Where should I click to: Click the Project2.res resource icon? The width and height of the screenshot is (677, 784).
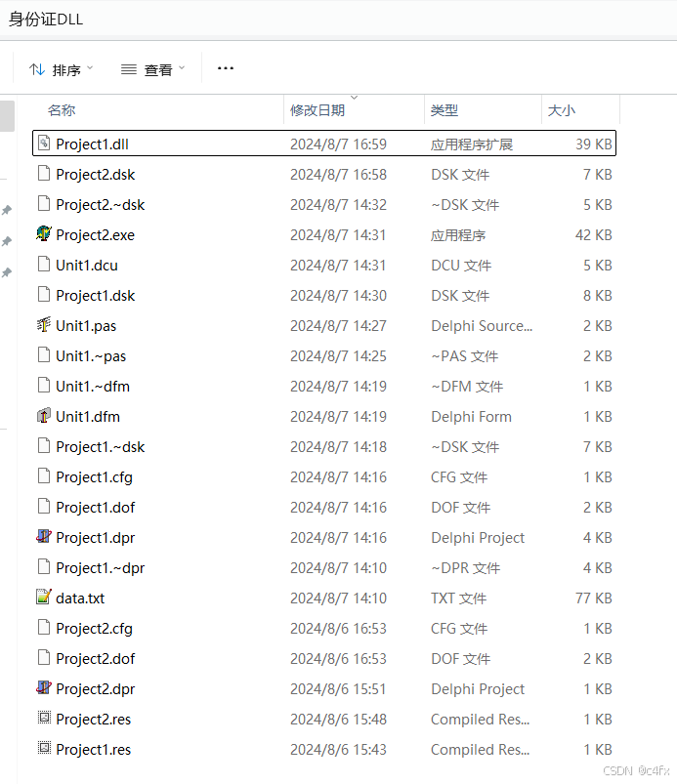[x=44, y=718]
